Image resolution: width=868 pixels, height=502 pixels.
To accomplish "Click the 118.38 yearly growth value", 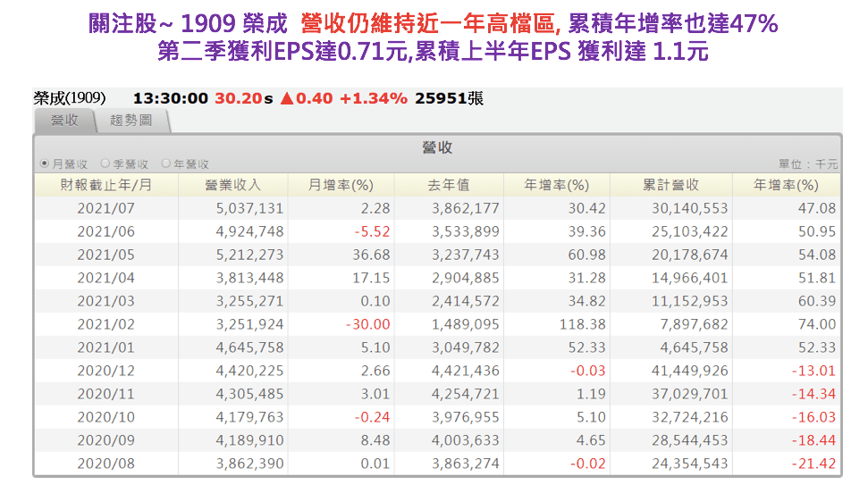I will point(582,324).
